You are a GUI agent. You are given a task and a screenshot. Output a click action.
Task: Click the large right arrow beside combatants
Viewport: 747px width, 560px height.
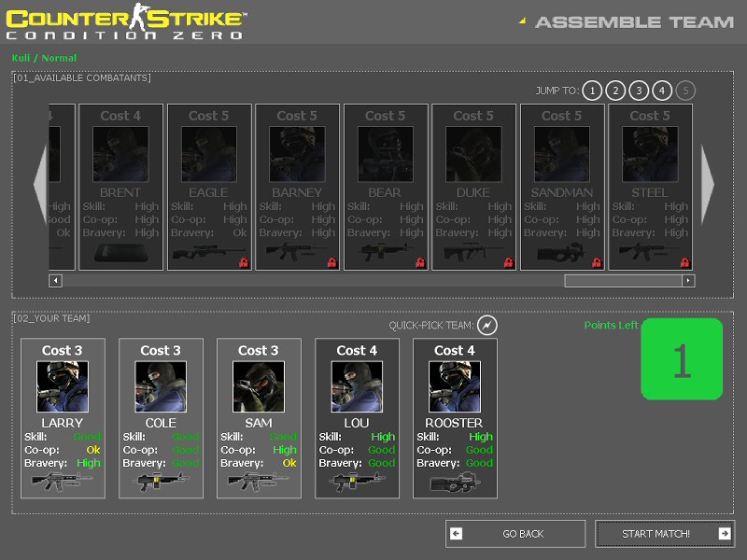point(707,184)
